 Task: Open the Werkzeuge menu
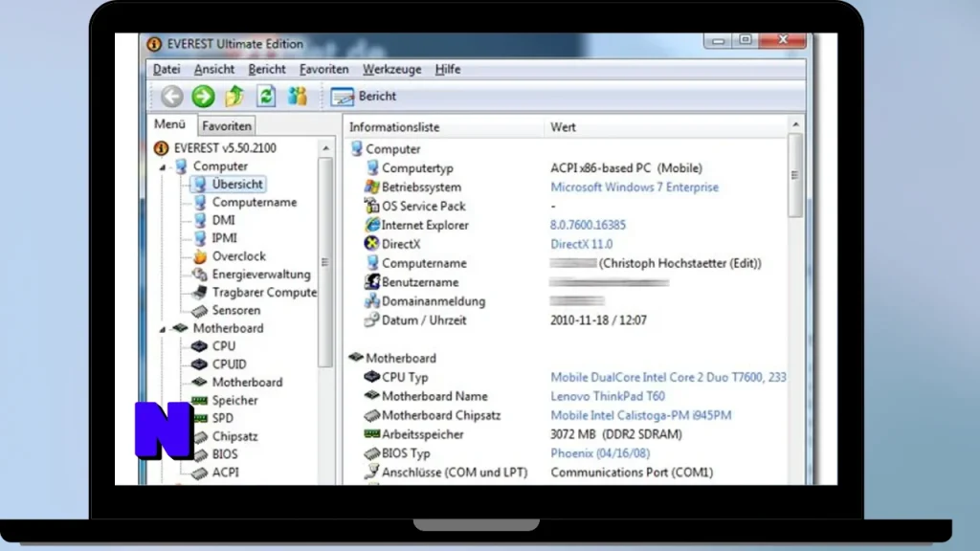[x=391, y=69]
